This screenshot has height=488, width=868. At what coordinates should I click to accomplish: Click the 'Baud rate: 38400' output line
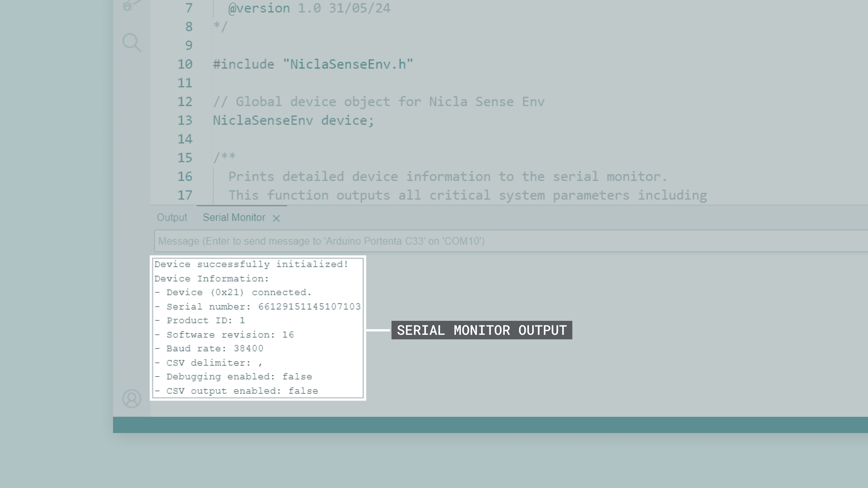(210, 348)
